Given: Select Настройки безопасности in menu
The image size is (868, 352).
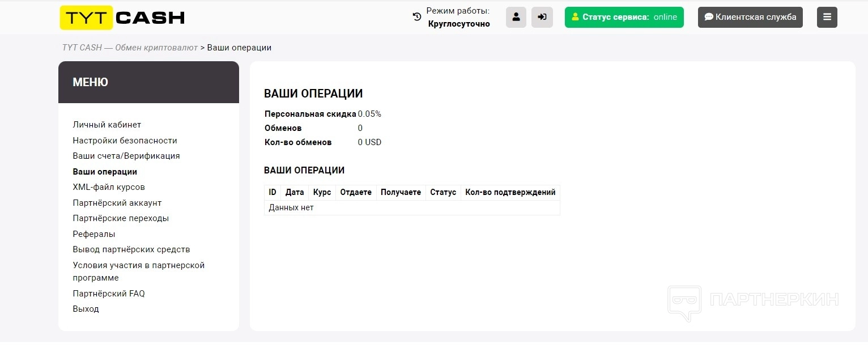Looking at the screenshot, I should (x=125, y=141).
